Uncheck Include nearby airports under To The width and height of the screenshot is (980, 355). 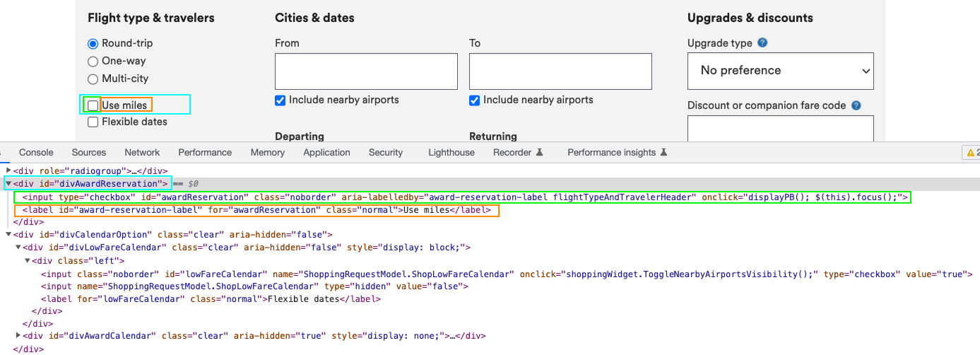tap(474, 100)
